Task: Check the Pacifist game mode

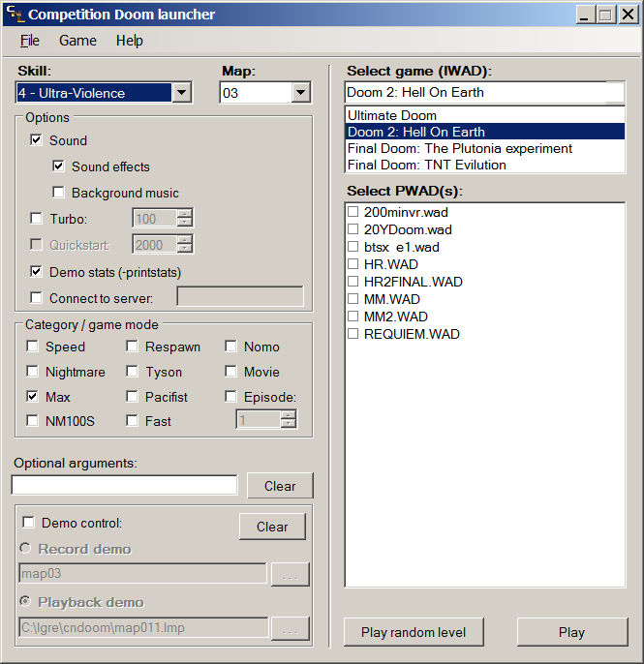Action: coord(133,397)
